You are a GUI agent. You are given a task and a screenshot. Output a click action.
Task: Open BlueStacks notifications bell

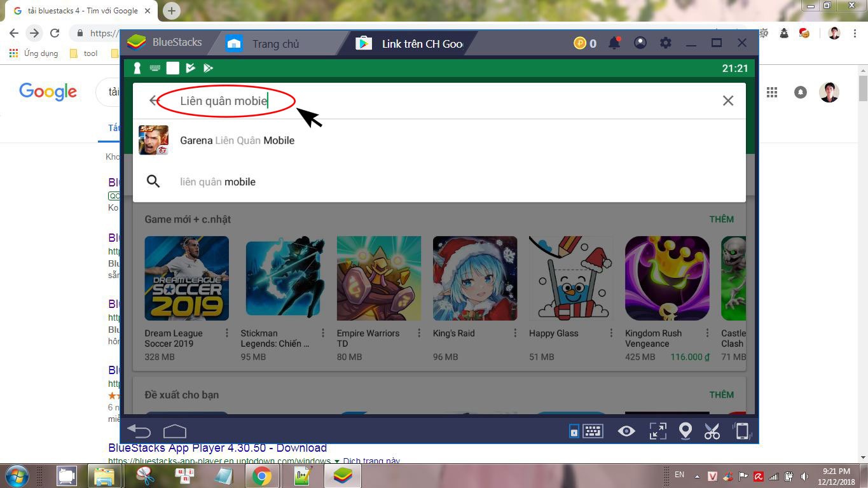tap(614, 43)
